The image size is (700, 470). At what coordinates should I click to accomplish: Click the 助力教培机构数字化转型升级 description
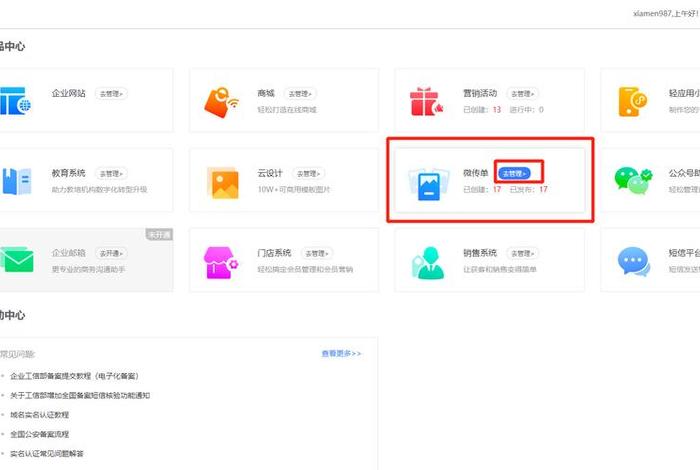point(100,190)
